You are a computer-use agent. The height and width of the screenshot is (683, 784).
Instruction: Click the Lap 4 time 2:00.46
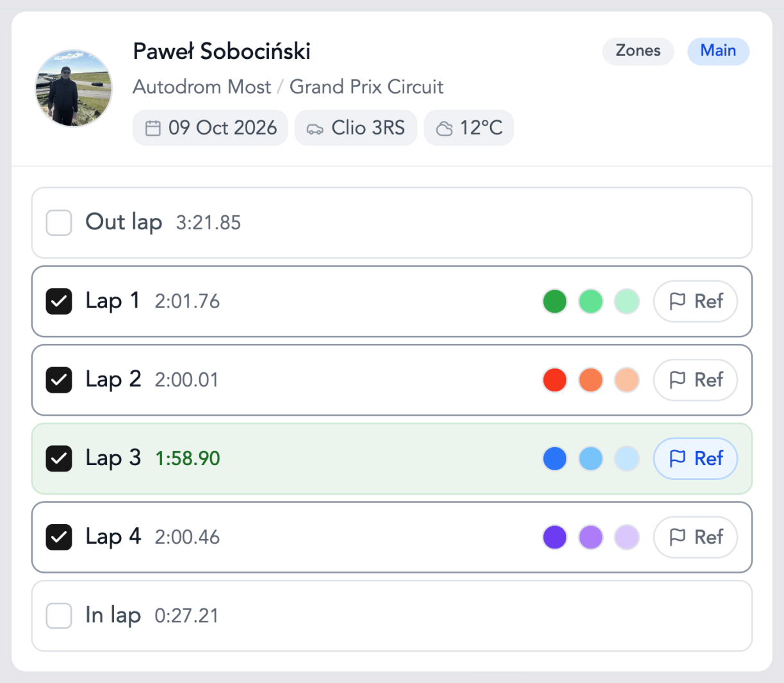coord(187,538)
